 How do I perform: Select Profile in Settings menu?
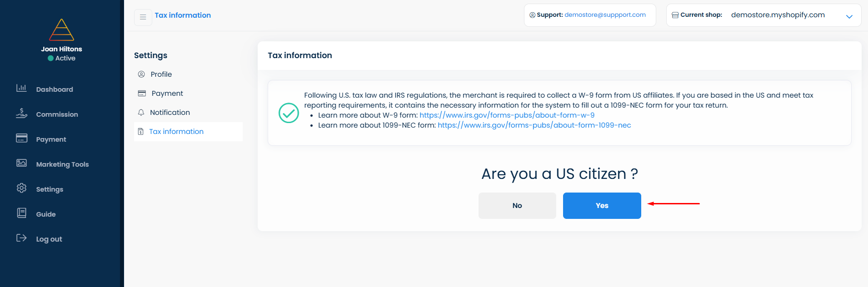tap(161, 74)
